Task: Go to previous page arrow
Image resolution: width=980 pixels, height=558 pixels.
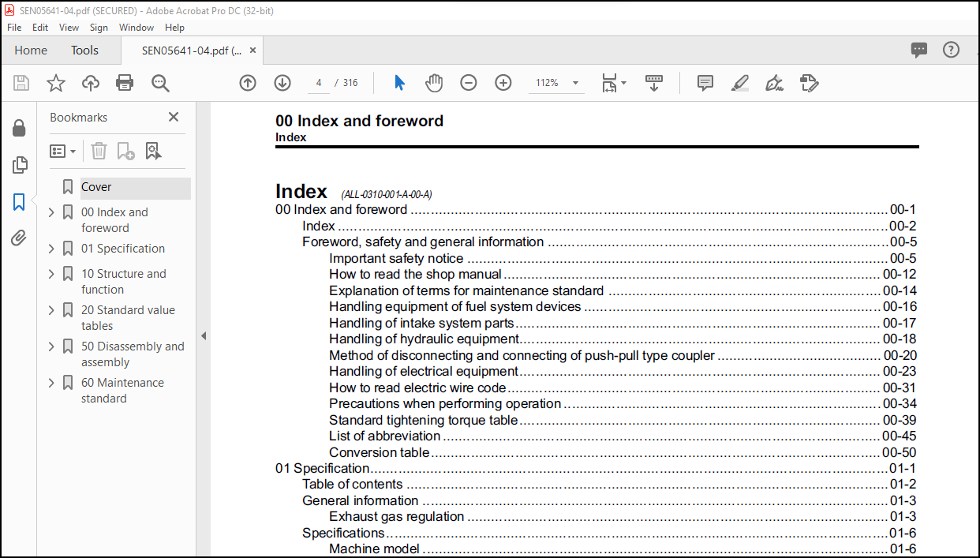Action: click(x=248, y=83)
